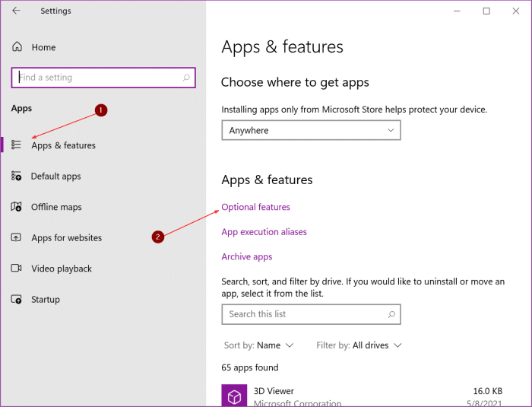Click the Startup icon in sidebar
532x407 pixels.
17,300
